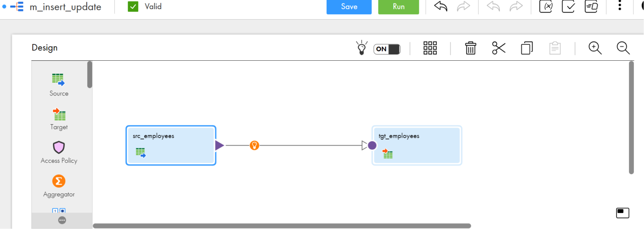Click src_employees purple output arrow port
Viewport: 644px width, 229px height.
219,145
